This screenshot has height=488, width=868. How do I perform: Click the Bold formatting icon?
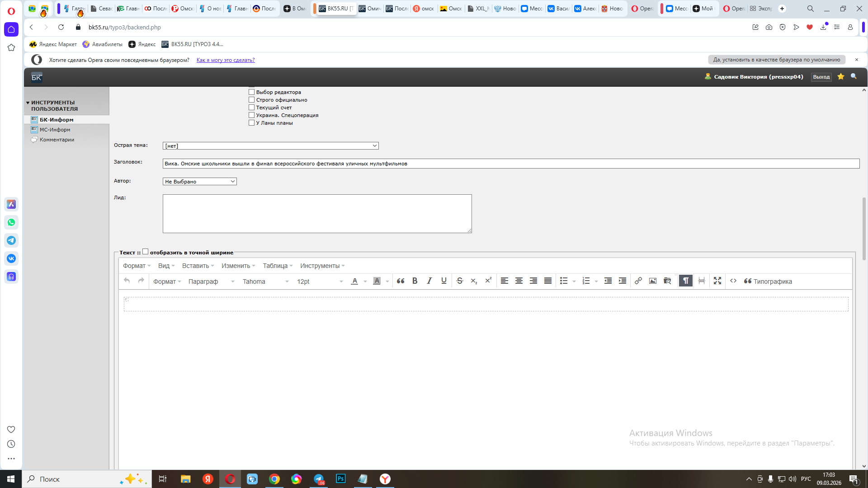coord(415,281)
